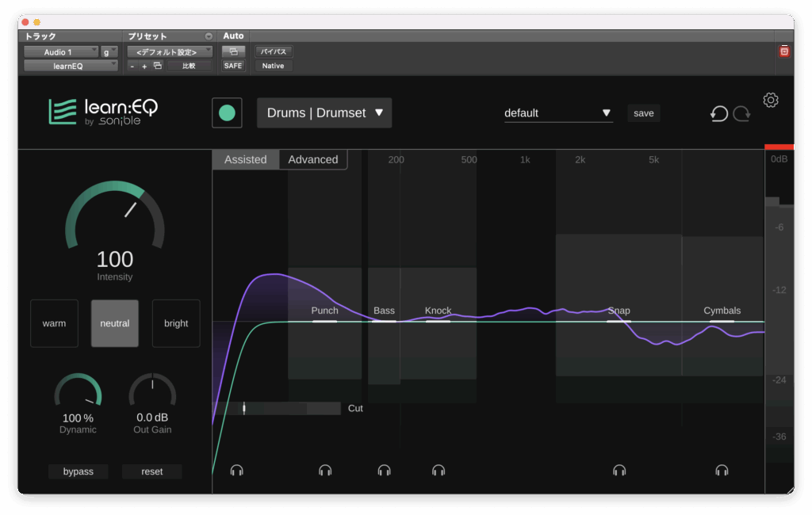Solo-listen the Bass band headphone icon

385,470
